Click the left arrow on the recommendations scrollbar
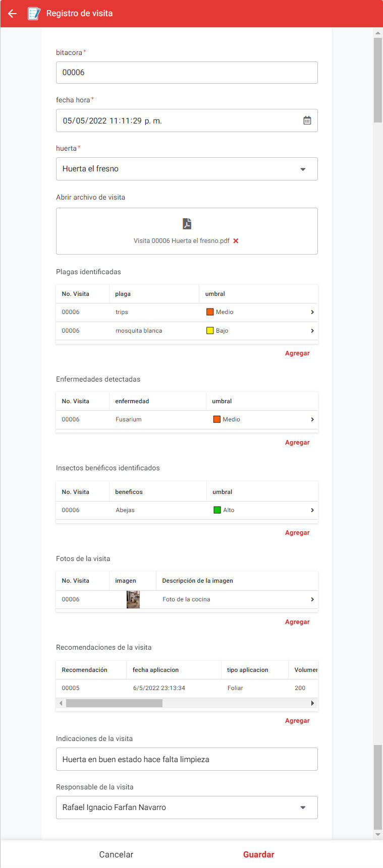Screen dimensions: 383x868 point(61,703)
